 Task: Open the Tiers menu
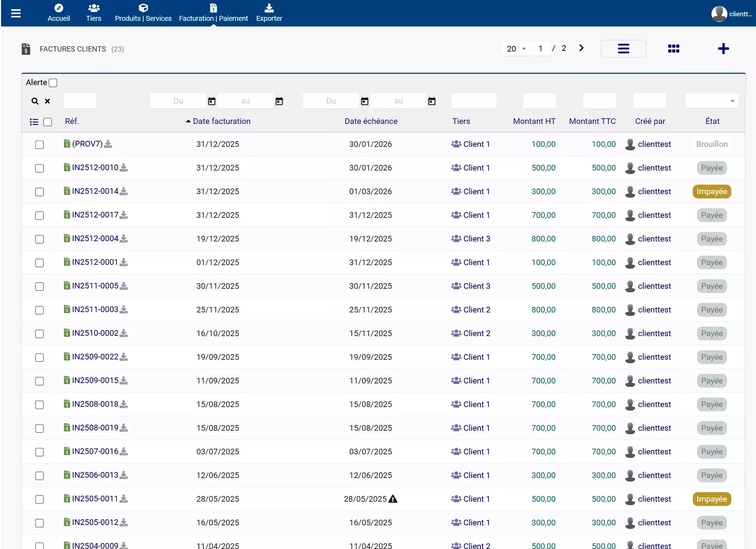94,13
